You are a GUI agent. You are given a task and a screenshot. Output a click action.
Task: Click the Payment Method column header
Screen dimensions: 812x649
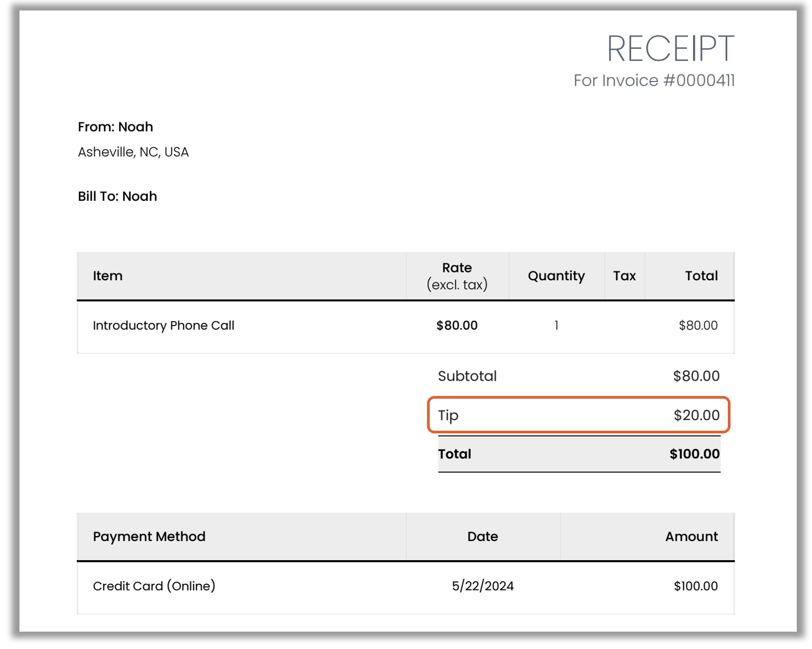click(149, 536)
